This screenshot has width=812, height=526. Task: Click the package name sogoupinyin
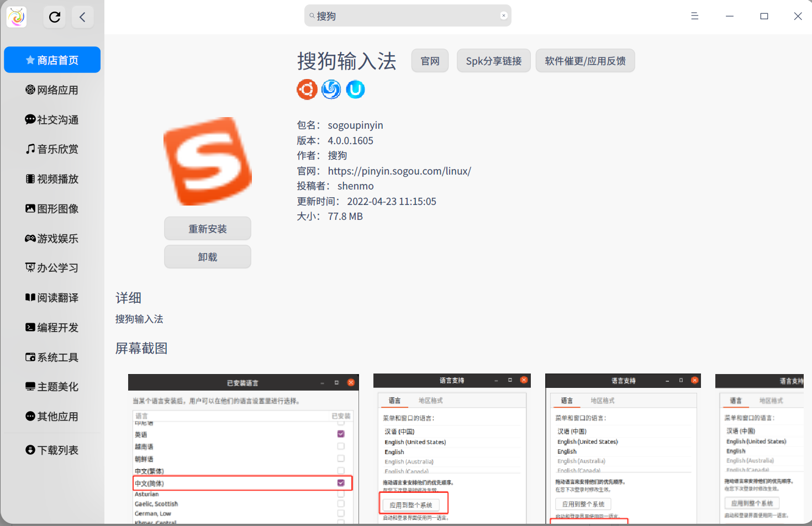(x=355, y=125)
